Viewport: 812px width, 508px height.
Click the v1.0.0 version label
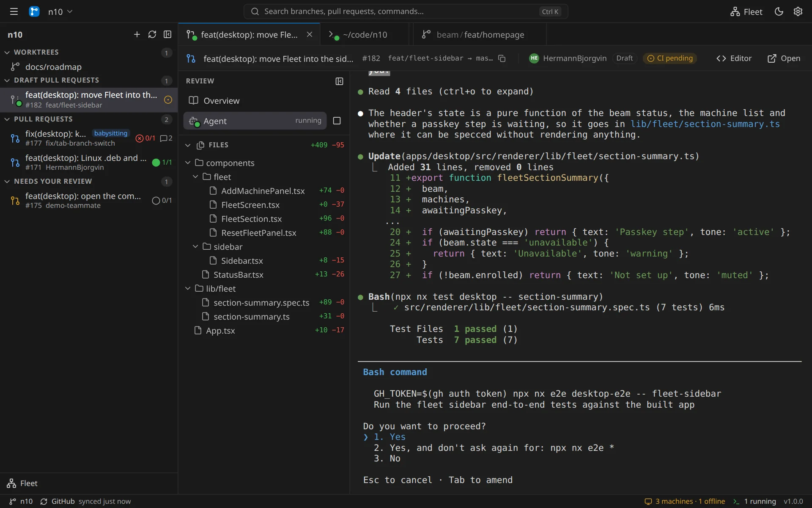tap(793, 501)
